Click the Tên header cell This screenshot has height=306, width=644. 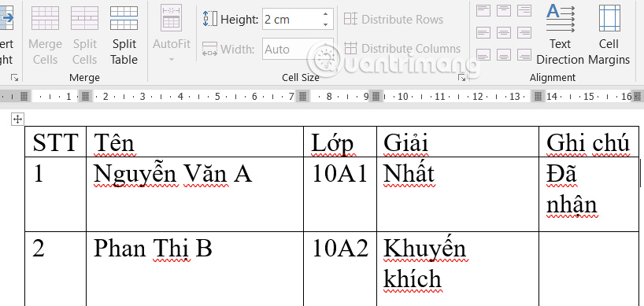194,142
